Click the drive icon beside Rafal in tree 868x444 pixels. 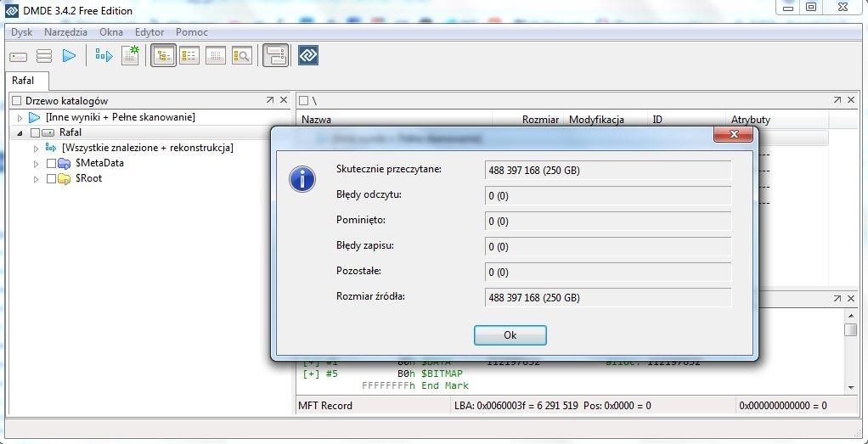48,133
